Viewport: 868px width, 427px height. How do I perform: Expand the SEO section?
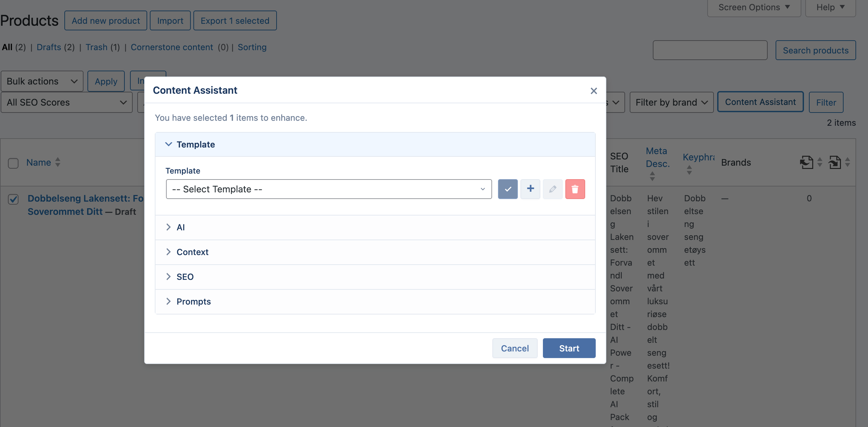pyautogui.click(x=375, y=277)
